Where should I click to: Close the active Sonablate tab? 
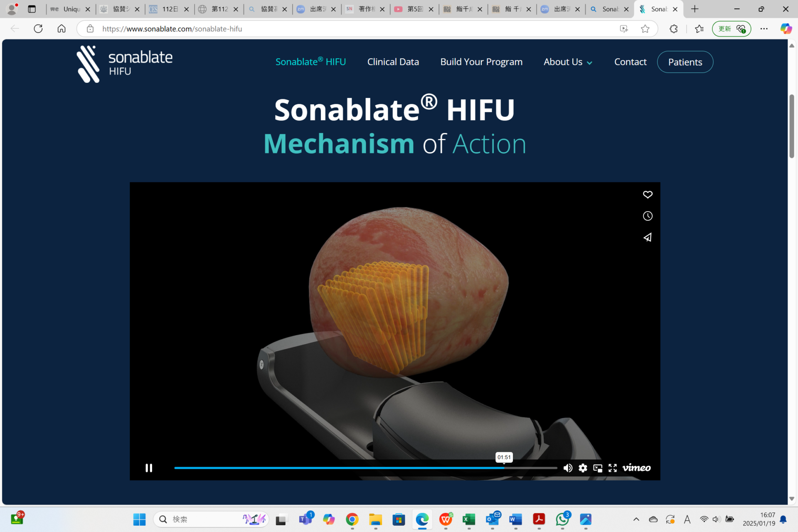pos(675,9)
